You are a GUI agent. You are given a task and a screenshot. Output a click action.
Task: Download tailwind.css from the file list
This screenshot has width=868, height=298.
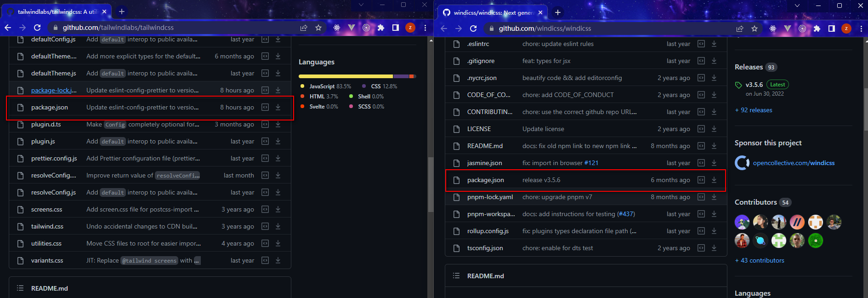coord(278,226)
